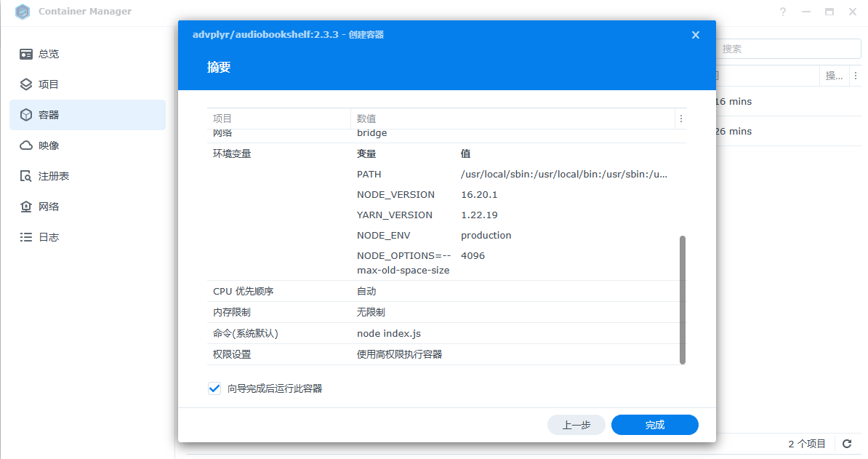Click the 项目 column header in summary
This screenshot has height=459, width=868.
point(222,119)
